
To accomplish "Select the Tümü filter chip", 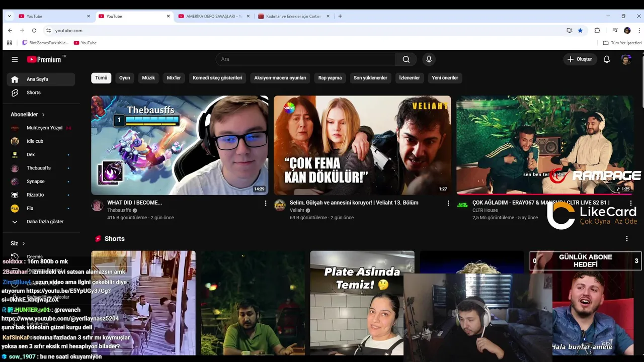I will [x=101, y=78].
